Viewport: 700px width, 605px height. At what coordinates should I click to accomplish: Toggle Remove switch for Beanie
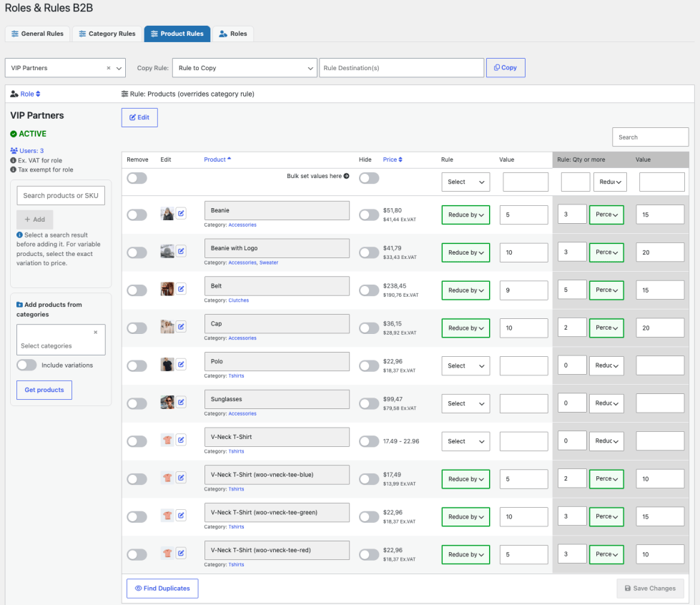tap(137, 215)
